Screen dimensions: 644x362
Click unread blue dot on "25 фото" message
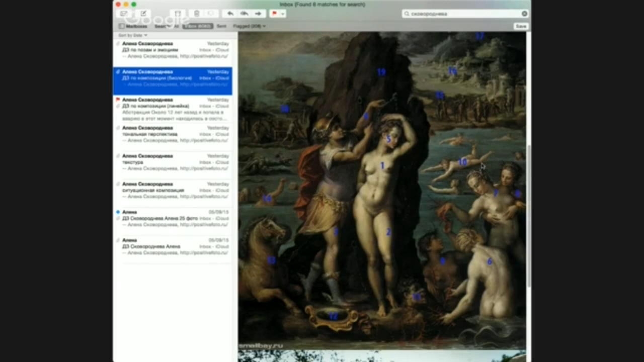pyautogui.click(x=118, y=212)
